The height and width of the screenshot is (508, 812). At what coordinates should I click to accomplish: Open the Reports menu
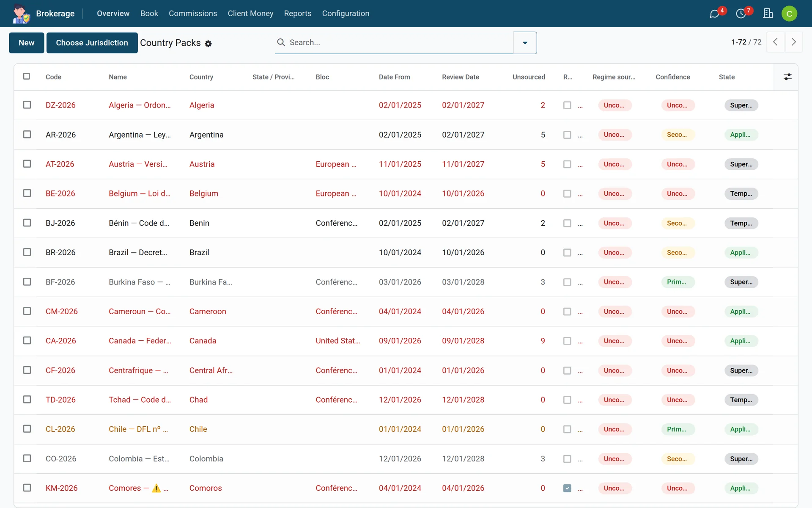(x=298, y=14)
